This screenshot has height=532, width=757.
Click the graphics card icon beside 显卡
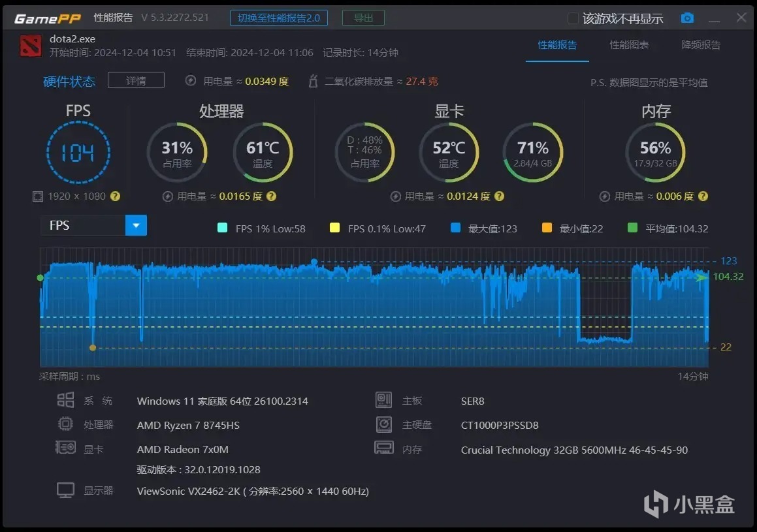[x=65, y=448]
